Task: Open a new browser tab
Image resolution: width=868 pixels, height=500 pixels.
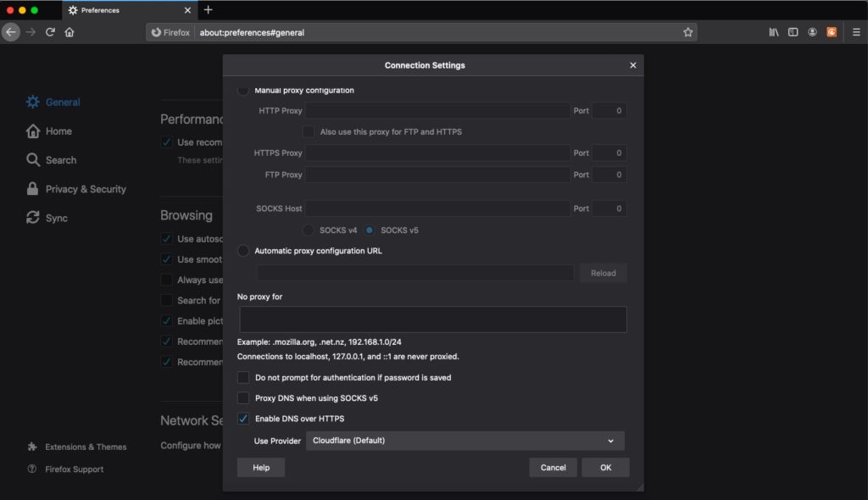Action: tap(209, 10)
